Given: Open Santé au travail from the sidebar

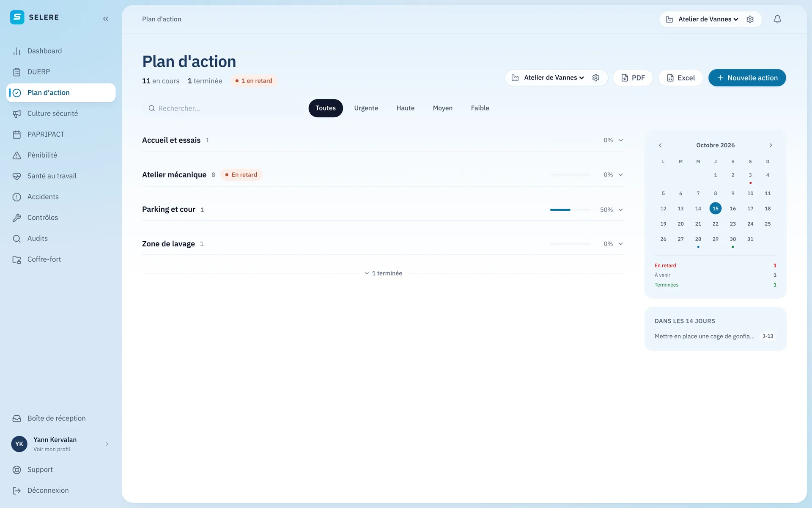Looking at the screenshot, I should [61, 176].
